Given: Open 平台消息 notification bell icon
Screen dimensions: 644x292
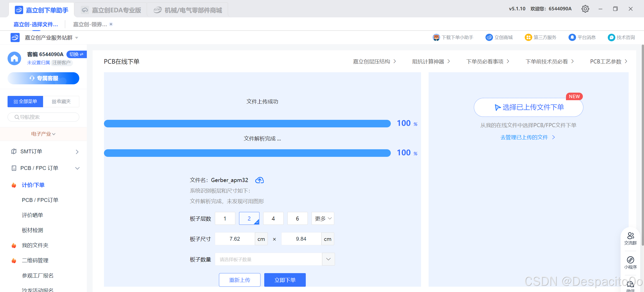Looking at the screenshot, I should (x=572, y=38).
